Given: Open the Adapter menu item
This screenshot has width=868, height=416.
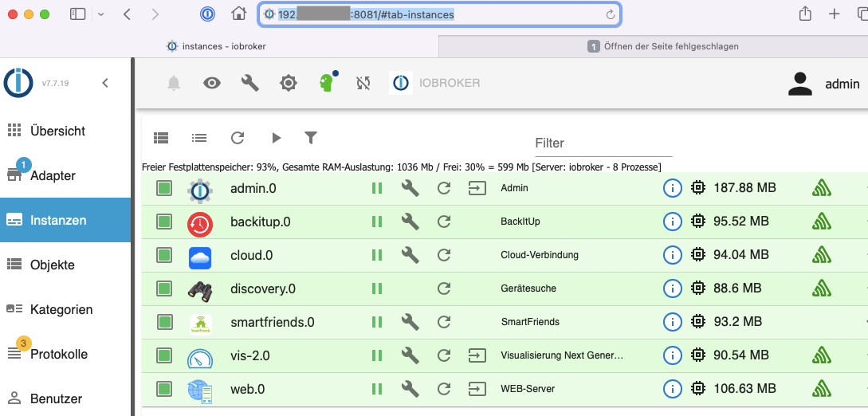Looking at the screenshot, I should pos(53,175).
